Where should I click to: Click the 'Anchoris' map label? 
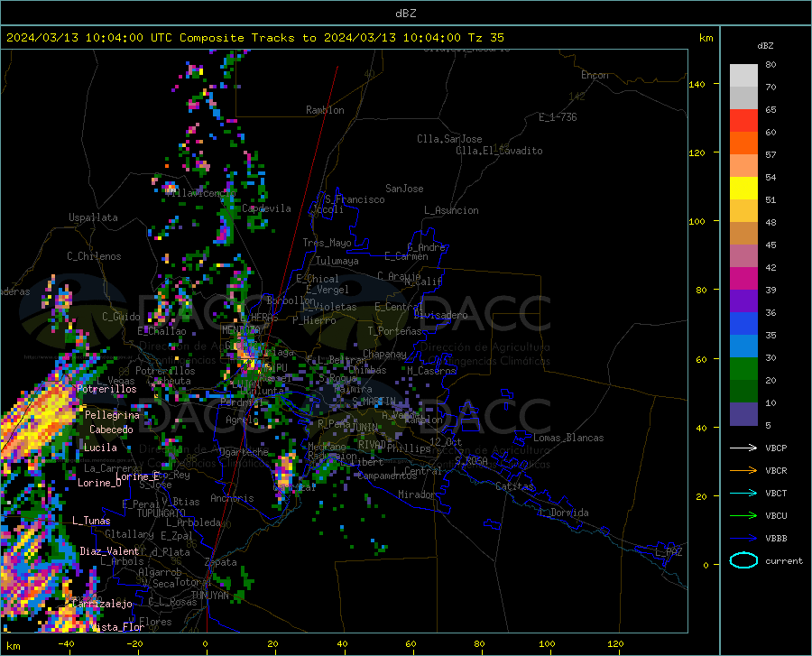click(x=232, y=498)
